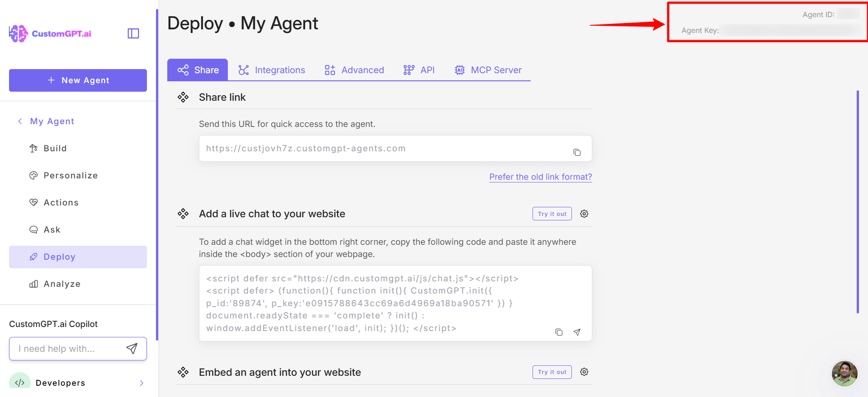Click the 'Share link' heading
The image size is (868, 397).
point(222,97)
